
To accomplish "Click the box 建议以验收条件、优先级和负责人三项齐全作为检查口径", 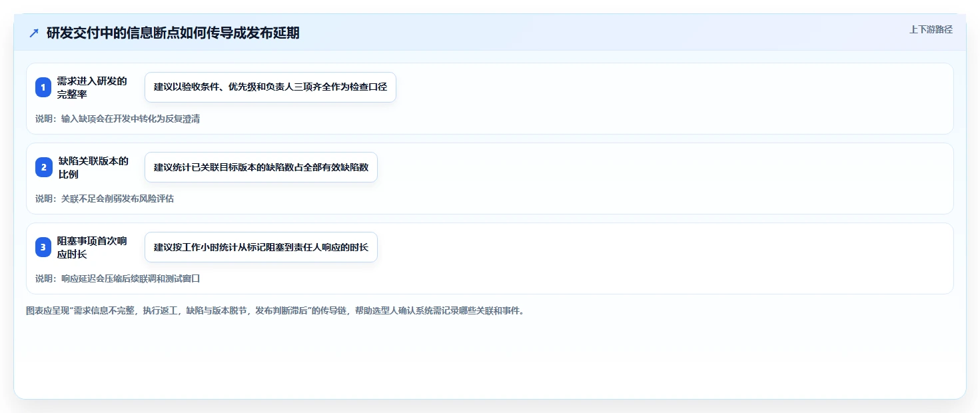I will [270, 87].
